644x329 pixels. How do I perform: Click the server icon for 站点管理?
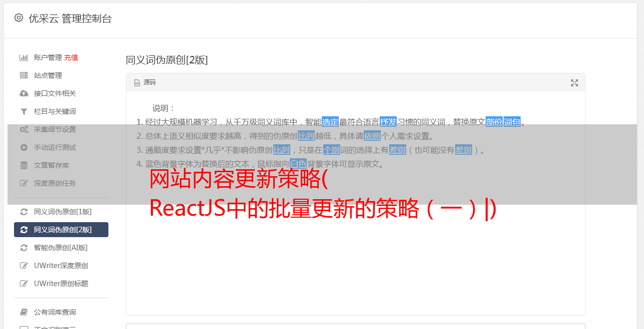[23, 75]
